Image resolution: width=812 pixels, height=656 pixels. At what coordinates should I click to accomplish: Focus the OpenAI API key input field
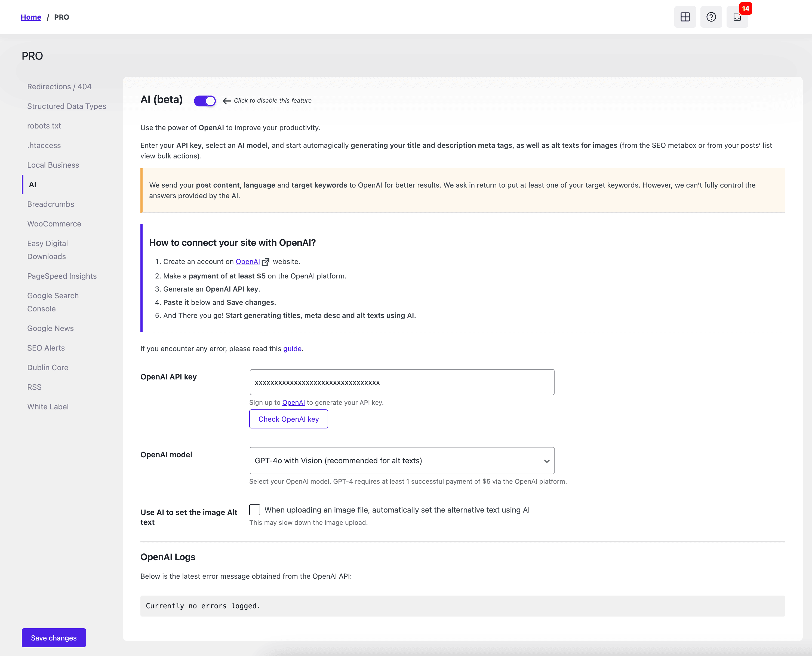click(402, 382)
